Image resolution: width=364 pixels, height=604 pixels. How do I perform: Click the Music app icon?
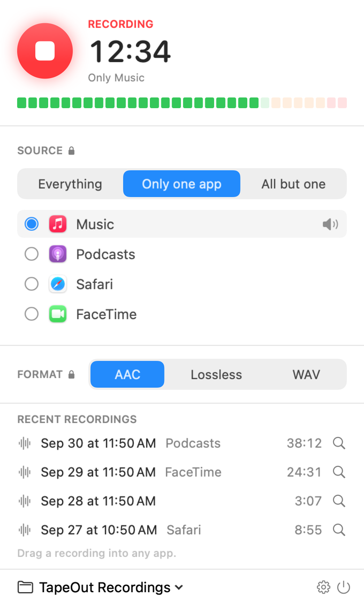(58, 224)
